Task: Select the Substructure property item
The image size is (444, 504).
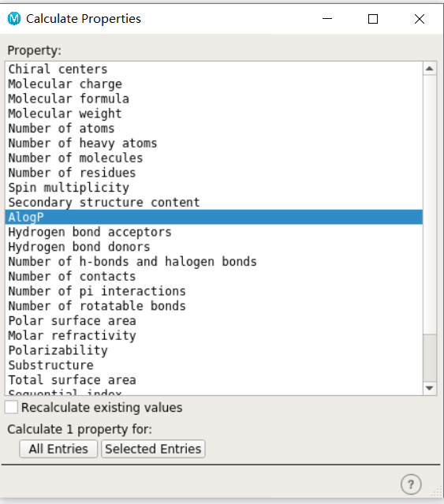Action: tap(214, 365)
